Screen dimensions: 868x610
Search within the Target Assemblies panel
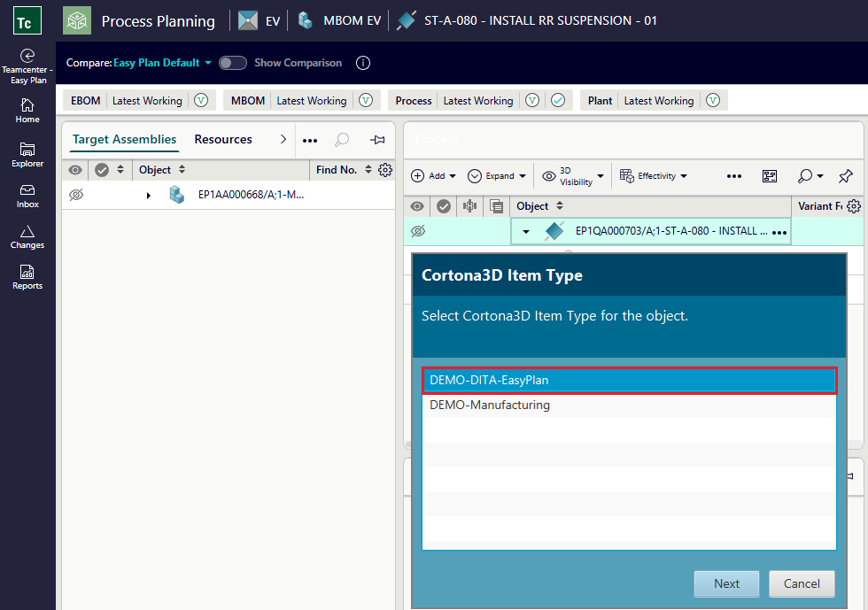click(x=342, y=140)
